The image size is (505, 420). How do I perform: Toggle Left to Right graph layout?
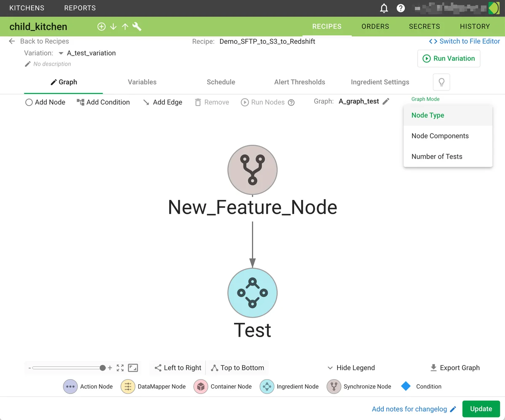(x=177, y=367)
